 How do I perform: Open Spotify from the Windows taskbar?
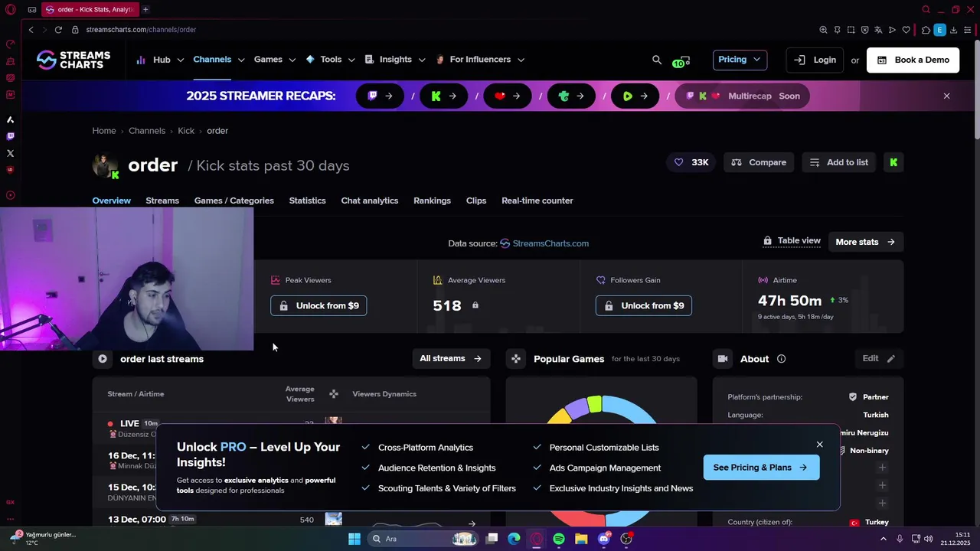(x=559, y=539)
